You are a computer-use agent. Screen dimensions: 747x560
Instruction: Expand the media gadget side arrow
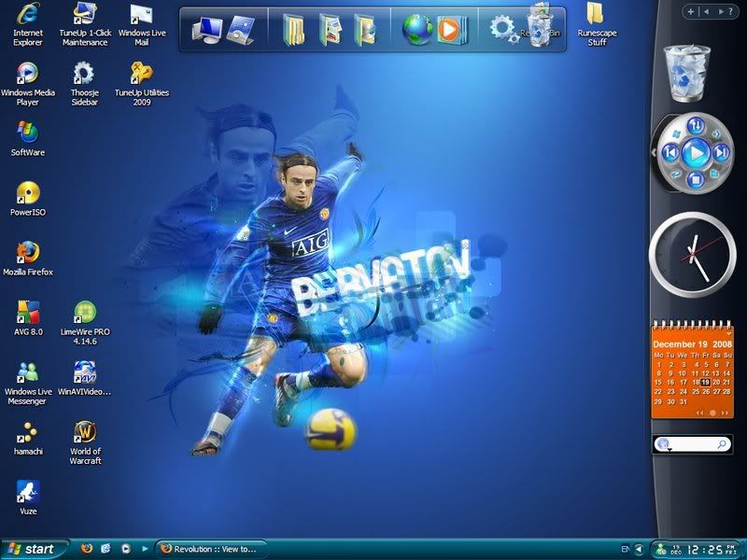[x=654, y=152]
